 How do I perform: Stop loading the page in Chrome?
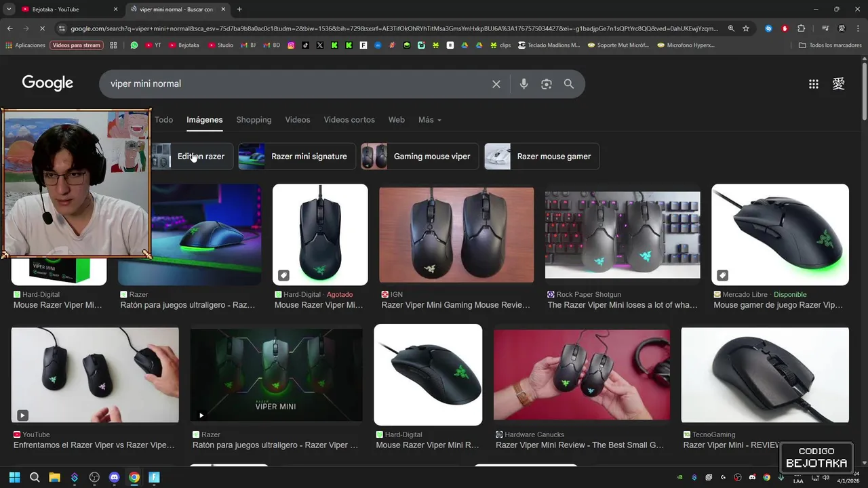pyautogui.click(x=42, y=28)
